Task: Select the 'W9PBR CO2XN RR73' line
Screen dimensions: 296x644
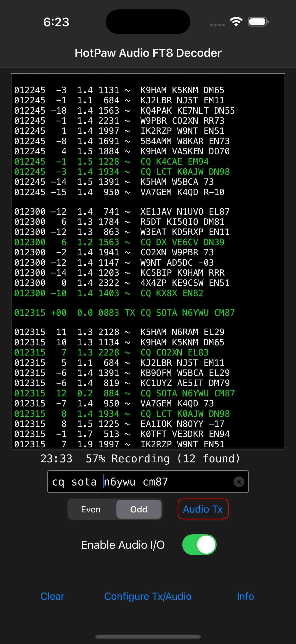Action: pos(119,121)
